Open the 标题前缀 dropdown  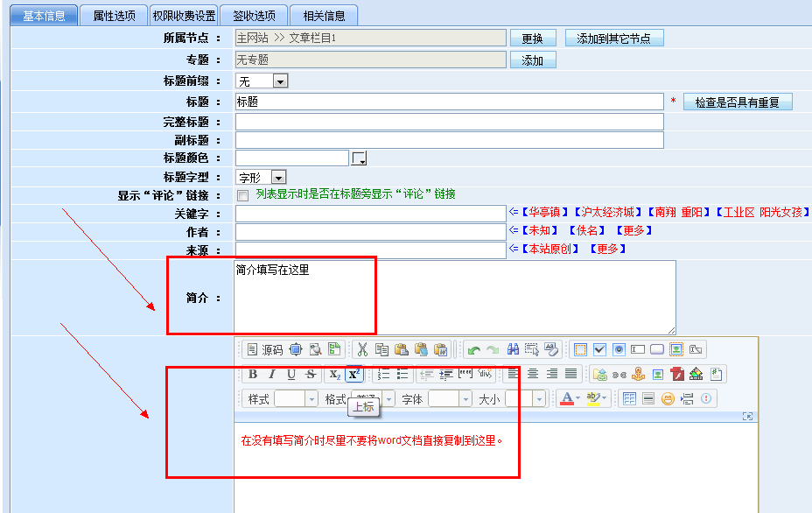point(280,81)
